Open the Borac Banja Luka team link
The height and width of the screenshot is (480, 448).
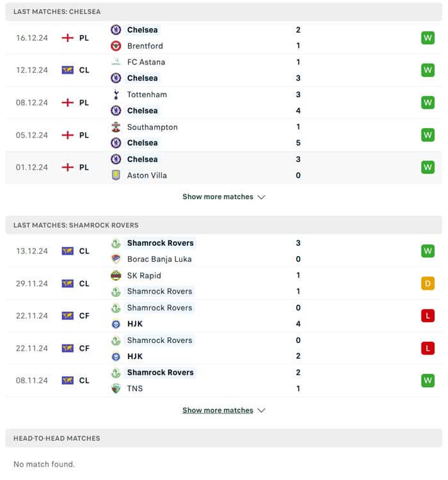point(159,259)
